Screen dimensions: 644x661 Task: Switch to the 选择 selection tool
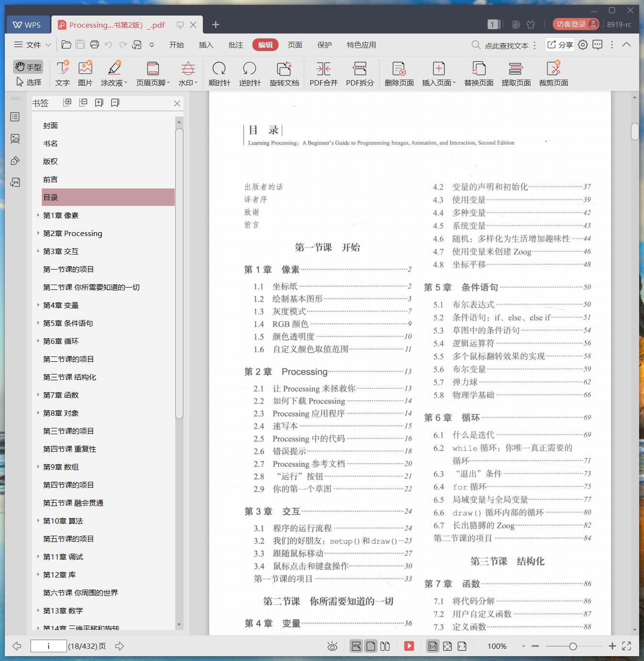(29, 82)
